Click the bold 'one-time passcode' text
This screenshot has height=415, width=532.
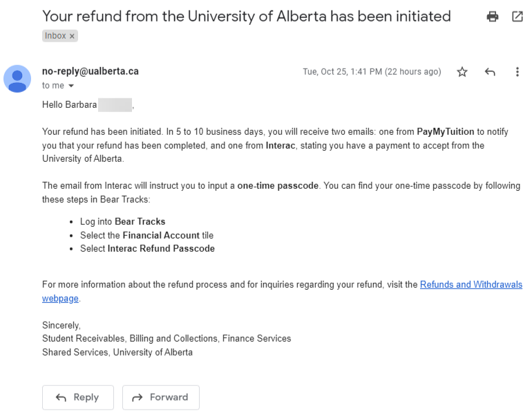[278, 185]
